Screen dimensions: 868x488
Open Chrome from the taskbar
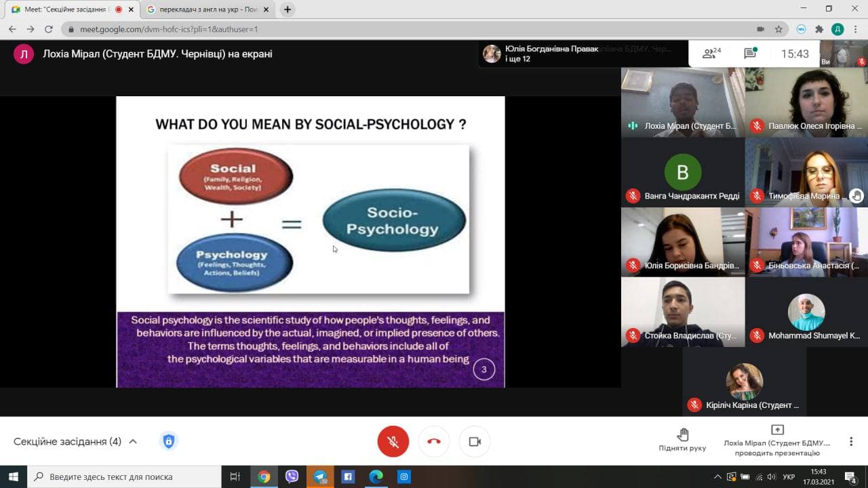264,476
